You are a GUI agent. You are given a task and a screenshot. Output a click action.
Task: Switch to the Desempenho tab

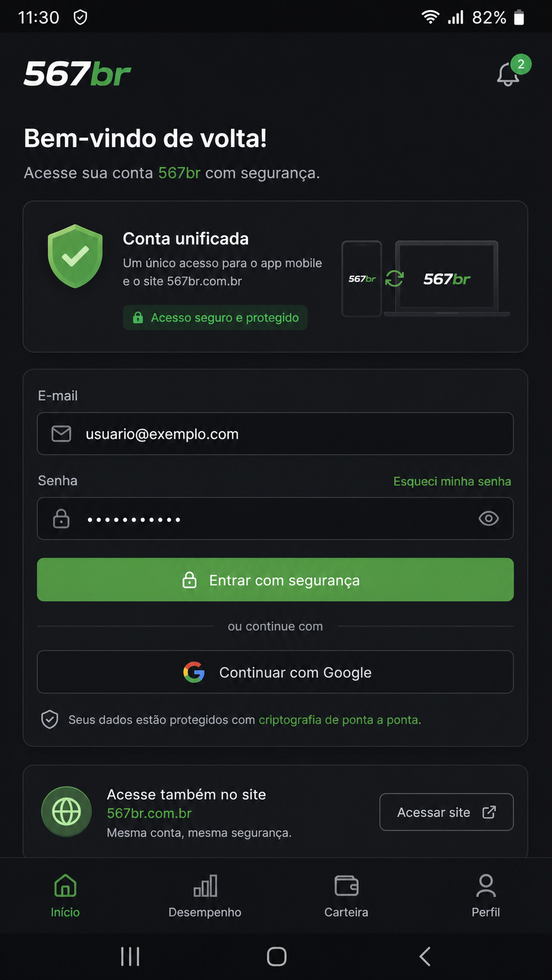(x=205, y=896)
